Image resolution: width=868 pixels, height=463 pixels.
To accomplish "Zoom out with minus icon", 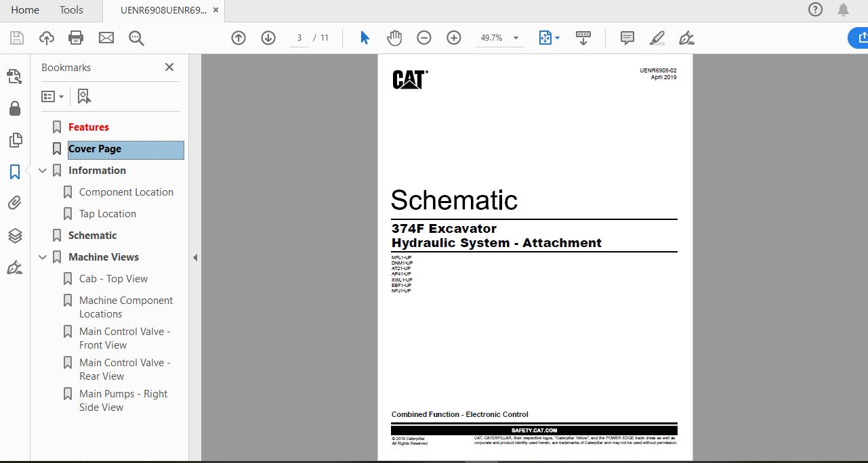I will click(424, 38).
